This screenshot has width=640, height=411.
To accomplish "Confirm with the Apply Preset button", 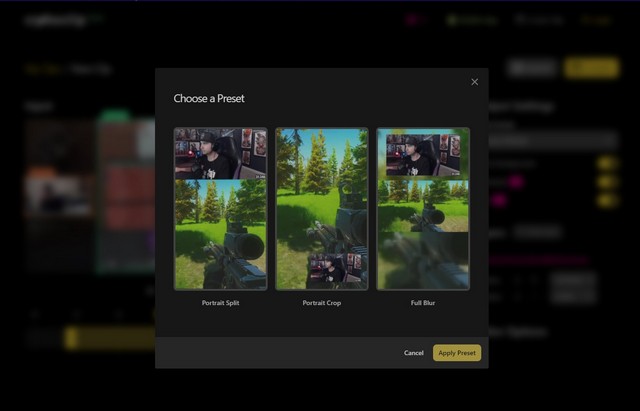I will click(x=457, y=353).
